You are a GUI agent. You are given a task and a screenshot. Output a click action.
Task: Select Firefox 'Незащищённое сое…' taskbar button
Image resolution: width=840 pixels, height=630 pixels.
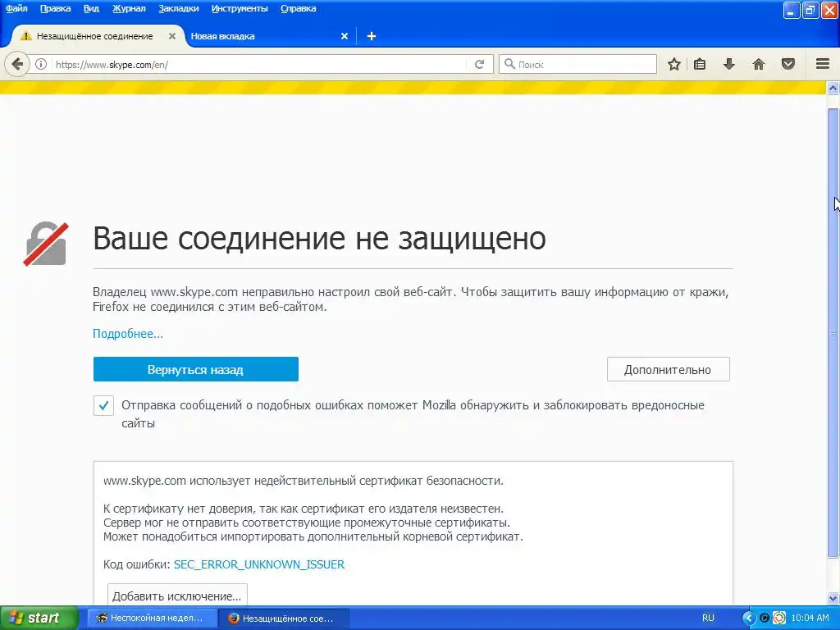coord(284,619)
